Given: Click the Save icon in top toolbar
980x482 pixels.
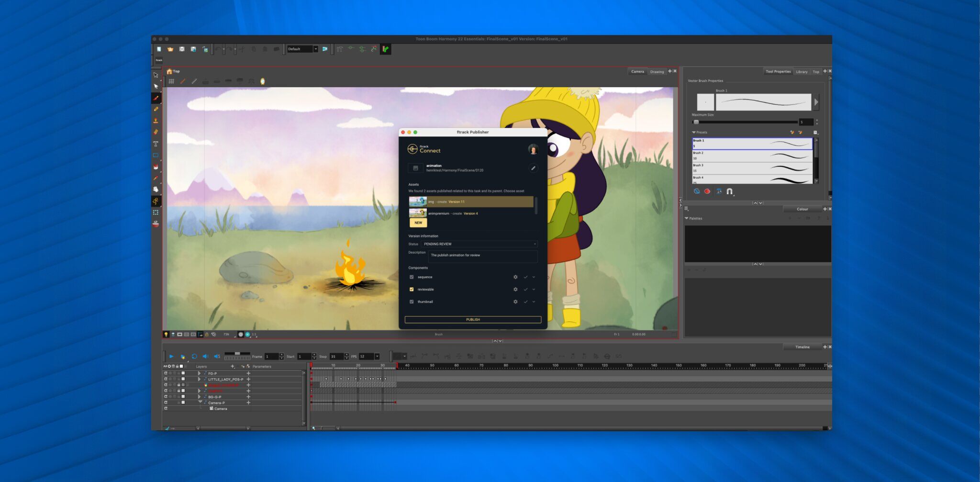Looking at the screenshot, I should tap(182, 49).
